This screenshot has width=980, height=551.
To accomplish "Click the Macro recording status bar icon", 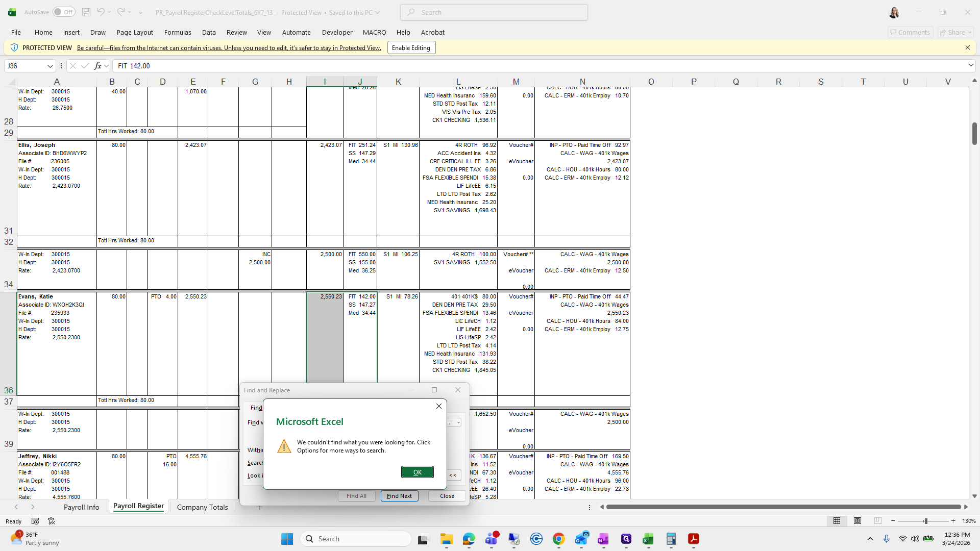I will point(35,521).
